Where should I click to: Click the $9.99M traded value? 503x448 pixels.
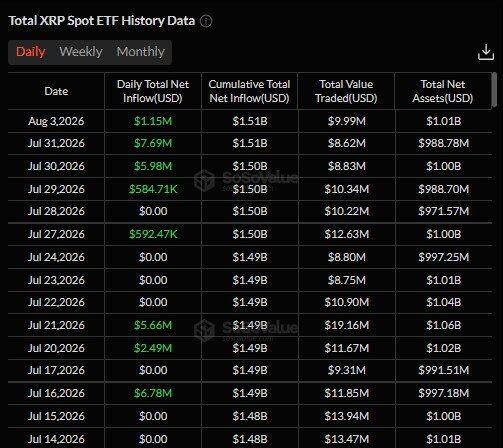point(347,121)
